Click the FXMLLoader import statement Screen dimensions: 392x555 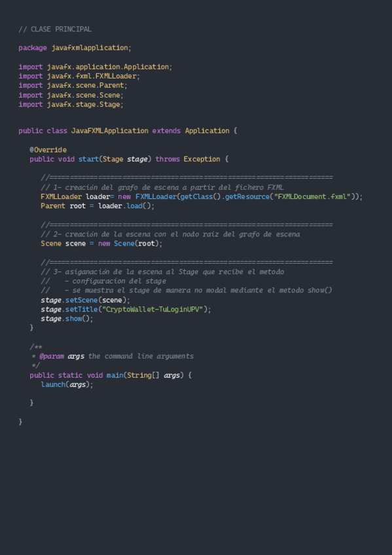click(x=79, y=76)
